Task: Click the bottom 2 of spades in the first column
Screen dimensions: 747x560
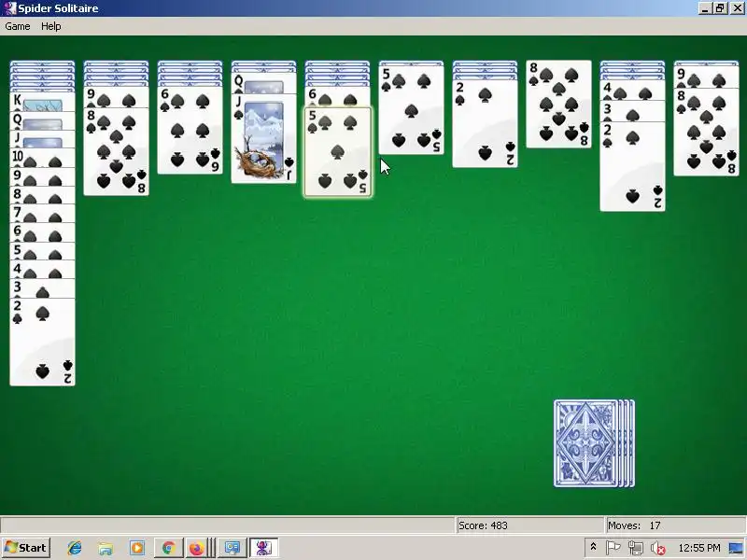Action: pos(42,342)
